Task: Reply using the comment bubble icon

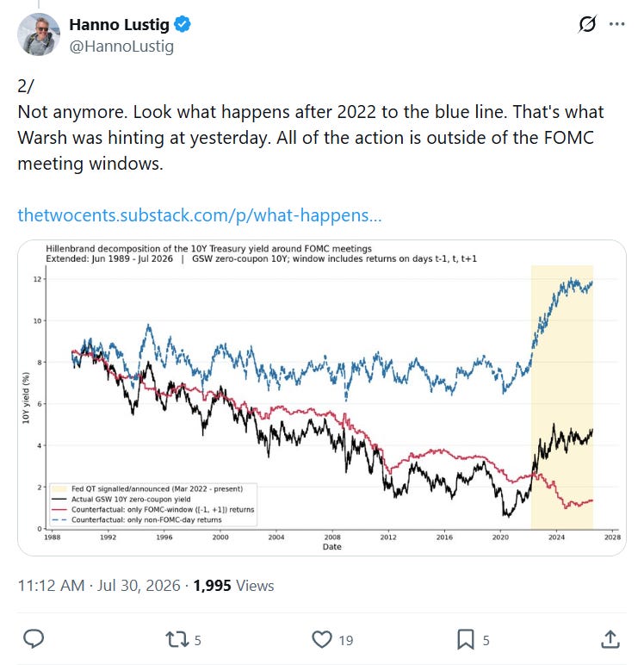Action: click(34, 639)
